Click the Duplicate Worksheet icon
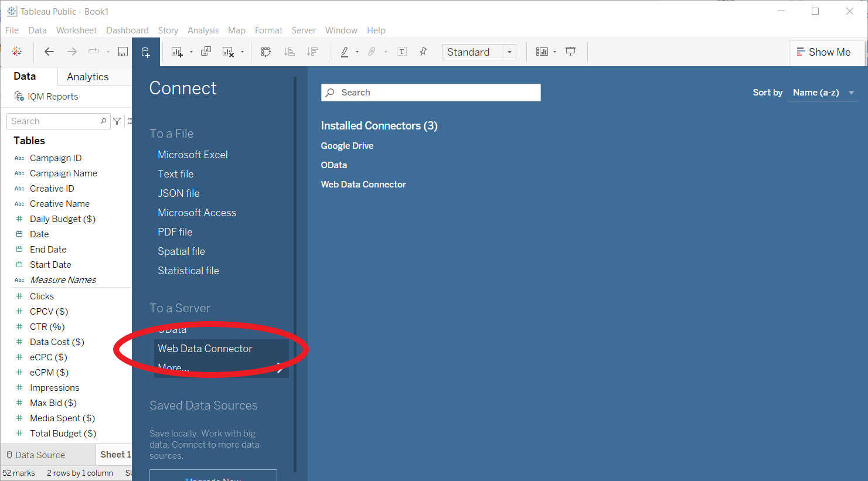 pos(206,52)
